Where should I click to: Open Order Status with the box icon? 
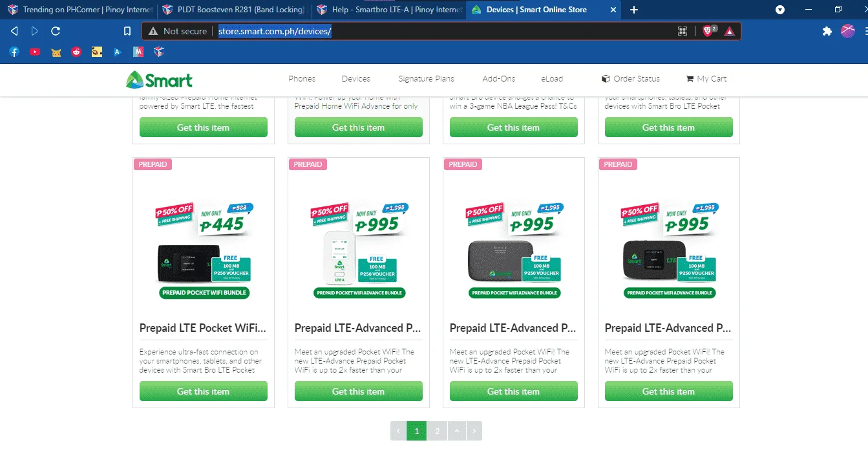pyautogui.click(x=631, y=79)
